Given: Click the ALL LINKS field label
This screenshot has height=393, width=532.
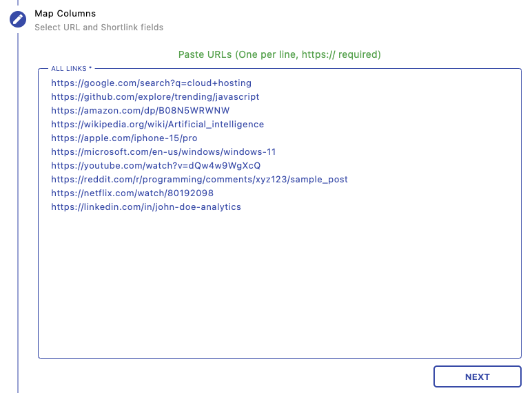Looking at the screenshot, I should pos(69,69).
